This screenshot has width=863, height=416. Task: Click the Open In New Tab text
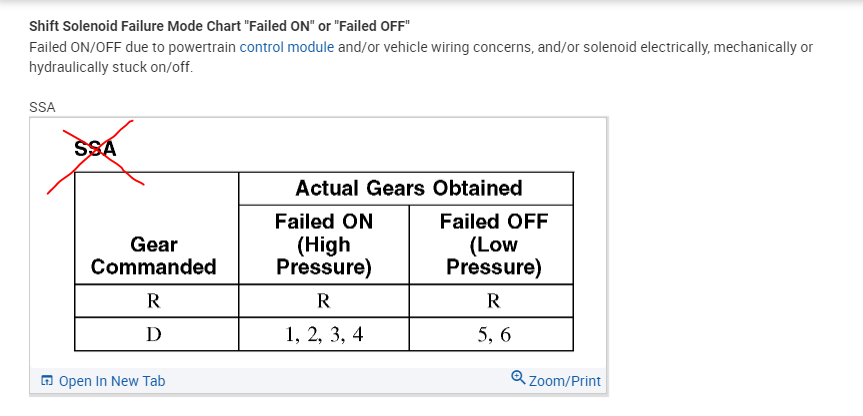112,381
